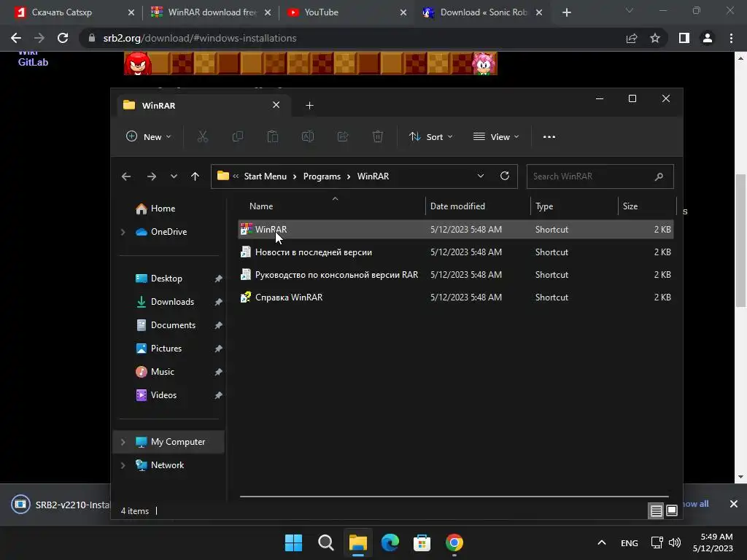
Task: Open a new Chrome tab
Action: [566, 12]
